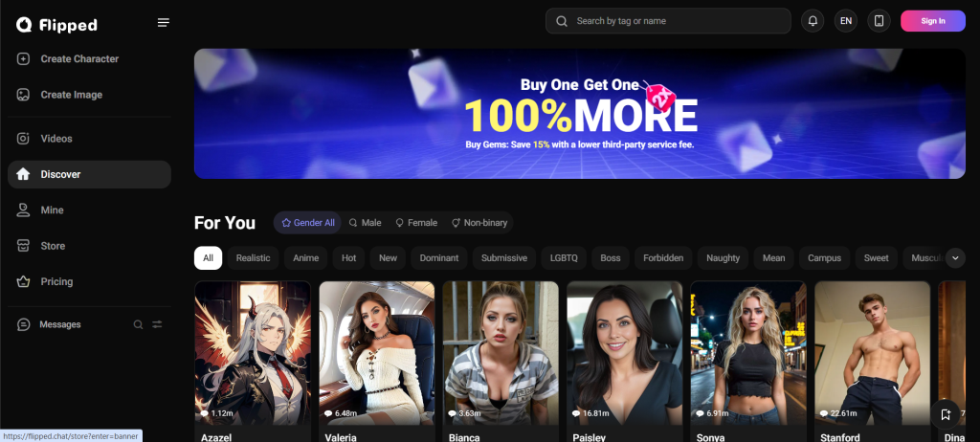The height and width of the screenshot is (442, 980).
Task: Select the Anime tag
Action: pyautogui.click(x=305, y=258)
